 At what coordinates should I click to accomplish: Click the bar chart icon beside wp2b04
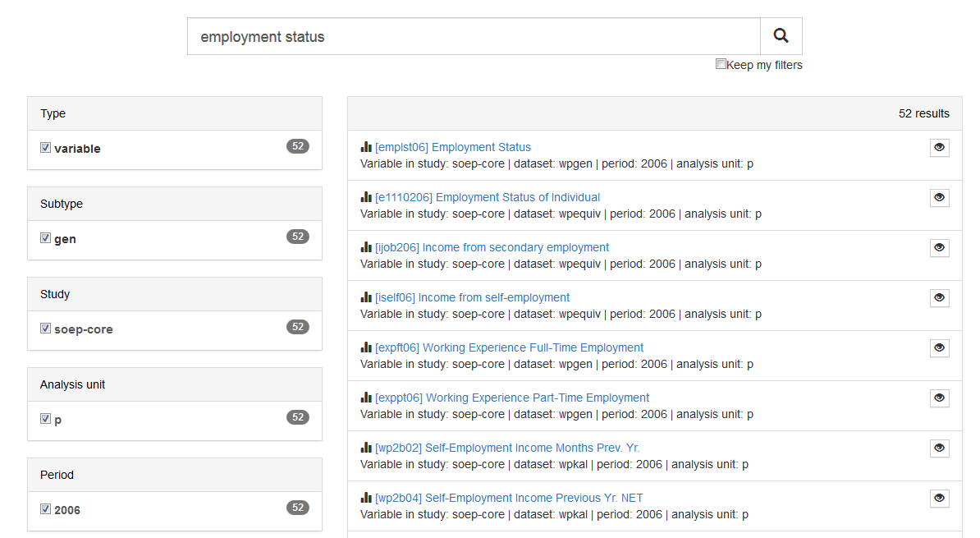pyautogui.click(x=366, y=497)
